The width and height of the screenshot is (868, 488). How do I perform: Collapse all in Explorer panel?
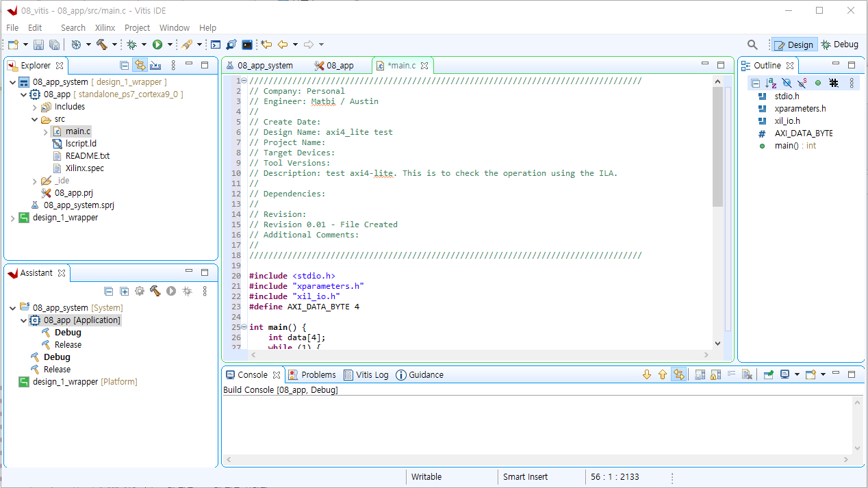pyautogui.click(x=124, y=66)
